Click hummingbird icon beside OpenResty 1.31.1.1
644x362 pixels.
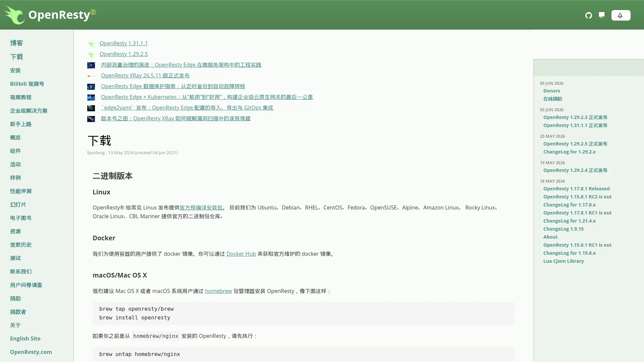point(91,44)
